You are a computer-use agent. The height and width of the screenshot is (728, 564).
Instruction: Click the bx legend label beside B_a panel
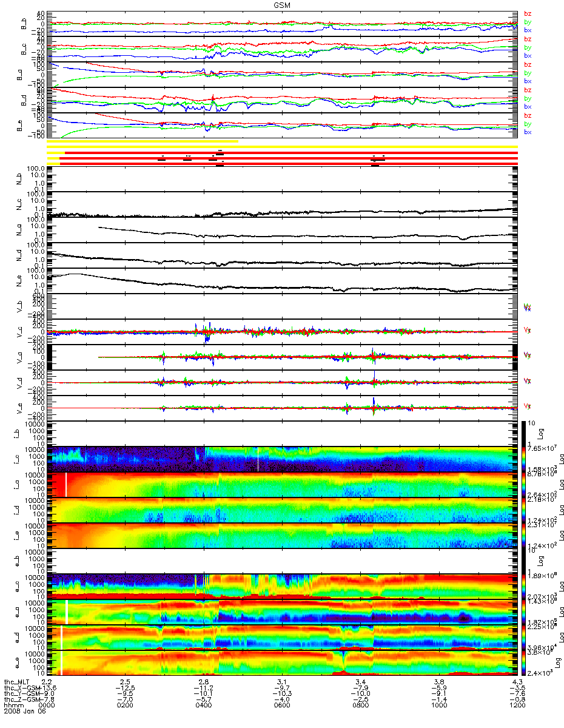coord(528,81)
